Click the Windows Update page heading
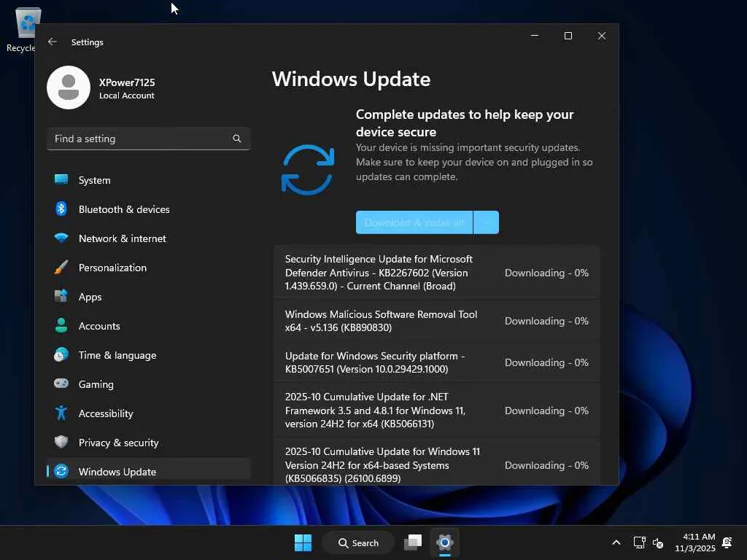Viewport: 747px width, 560px height. coord(351,79)
